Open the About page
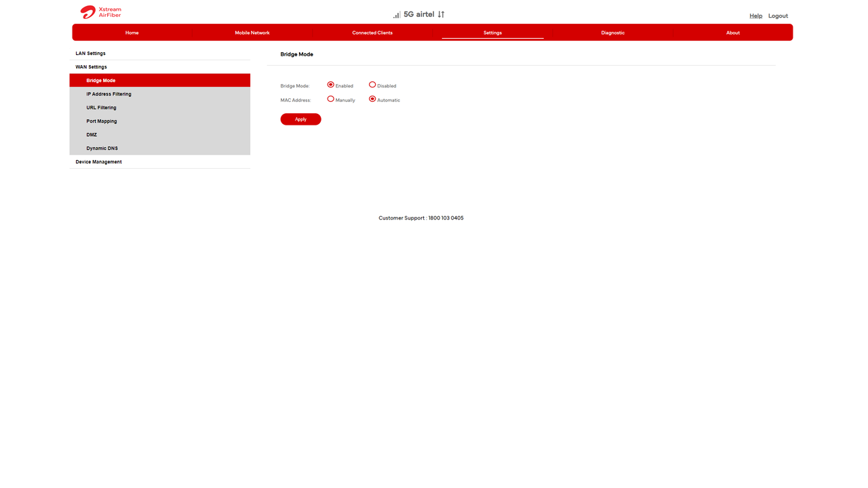 [733, 33]
